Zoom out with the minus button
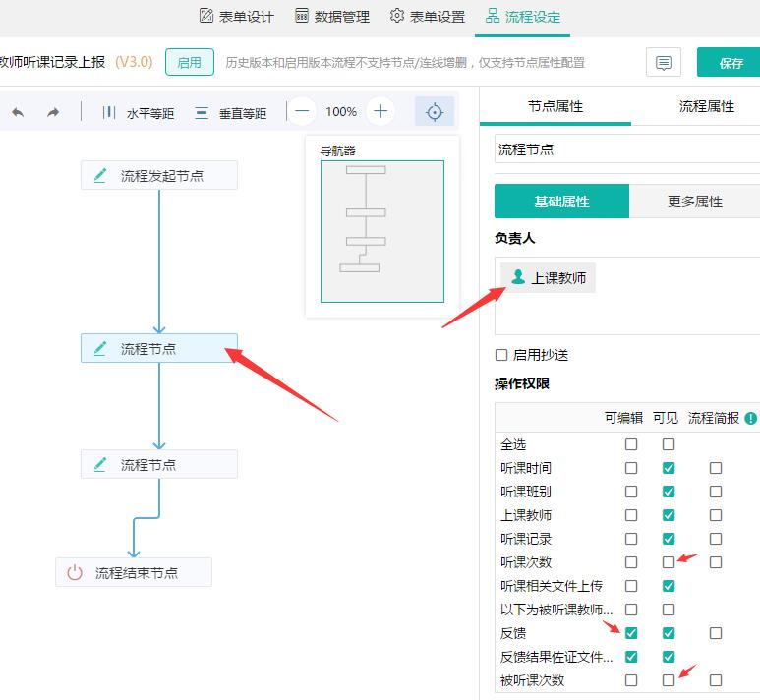The height and width of the screenshot is (700, 760). (302, 111)
